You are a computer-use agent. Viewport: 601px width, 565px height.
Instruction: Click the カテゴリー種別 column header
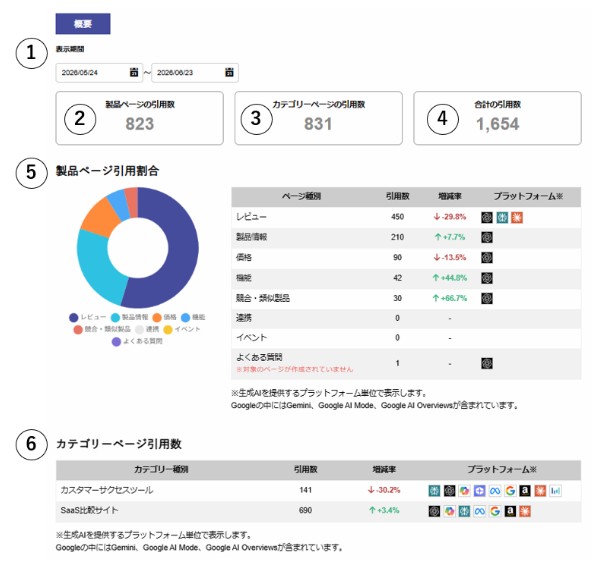click(x=161, y=470)
